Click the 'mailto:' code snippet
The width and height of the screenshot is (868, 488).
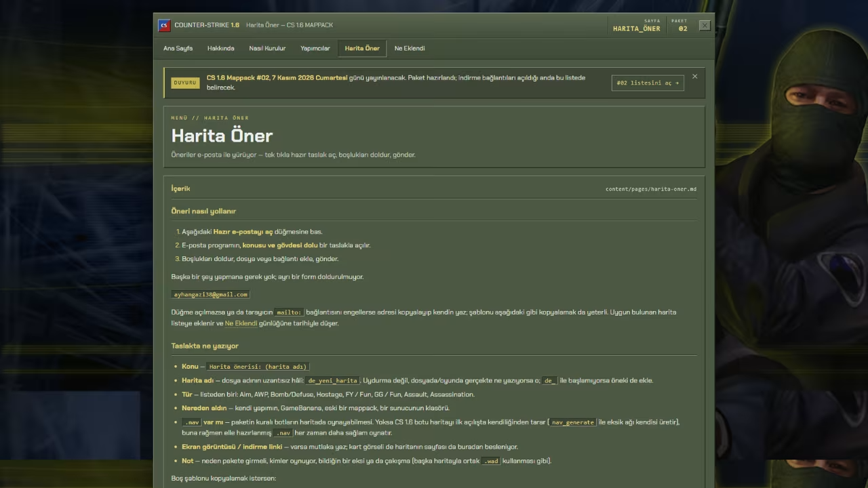click(289, 312)
